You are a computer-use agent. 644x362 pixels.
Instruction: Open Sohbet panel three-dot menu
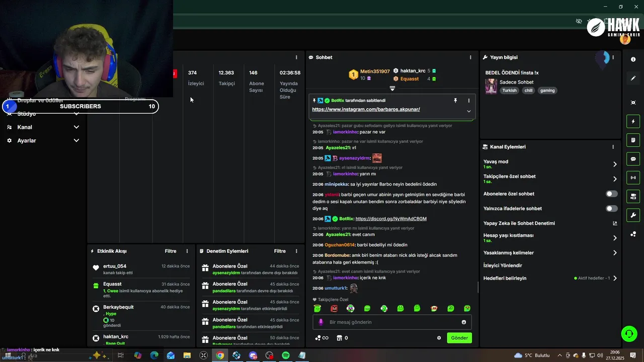click(x=470, y=57)
